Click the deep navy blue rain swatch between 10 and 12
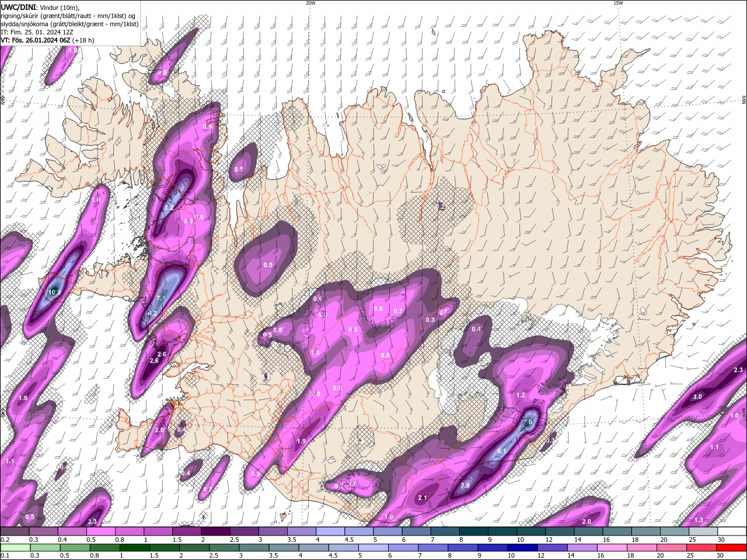The width and height of the screenshot is (747, 560). (x=522, y=548)
